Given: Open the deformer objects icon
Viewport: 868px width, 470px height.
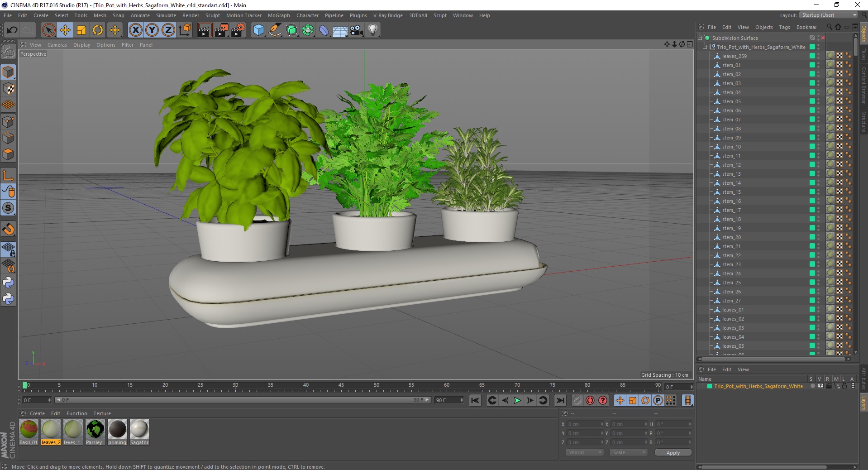Looking at the screenshot, I should click(324, 30).
